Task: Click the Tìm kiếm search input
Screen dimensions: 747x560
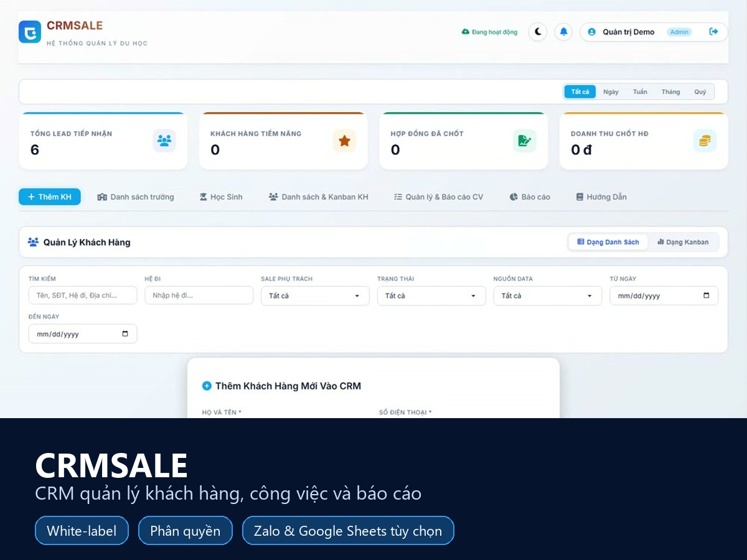Action: [x=83, y=295]
